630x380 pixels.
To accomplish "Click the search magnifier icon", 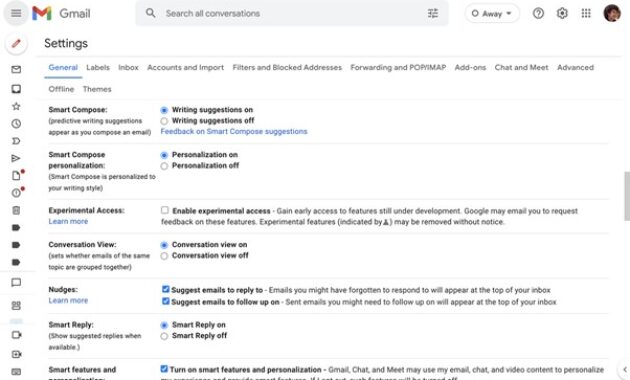I will coord(151,13).
